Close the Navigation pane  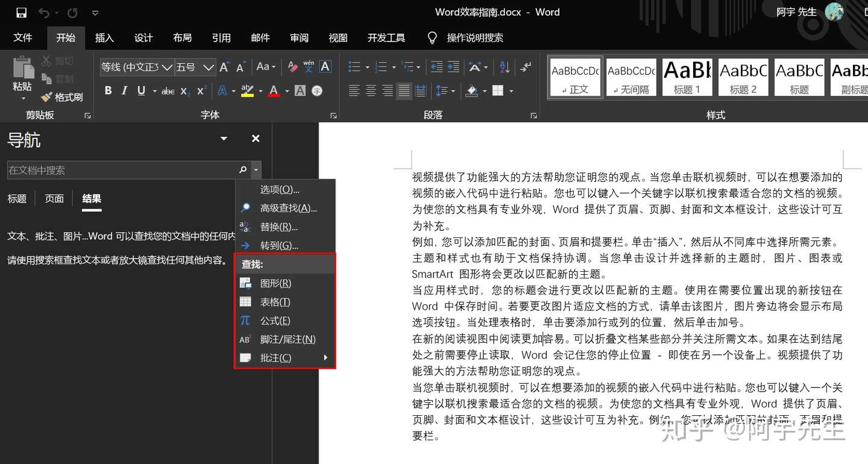tap(256, 139)
